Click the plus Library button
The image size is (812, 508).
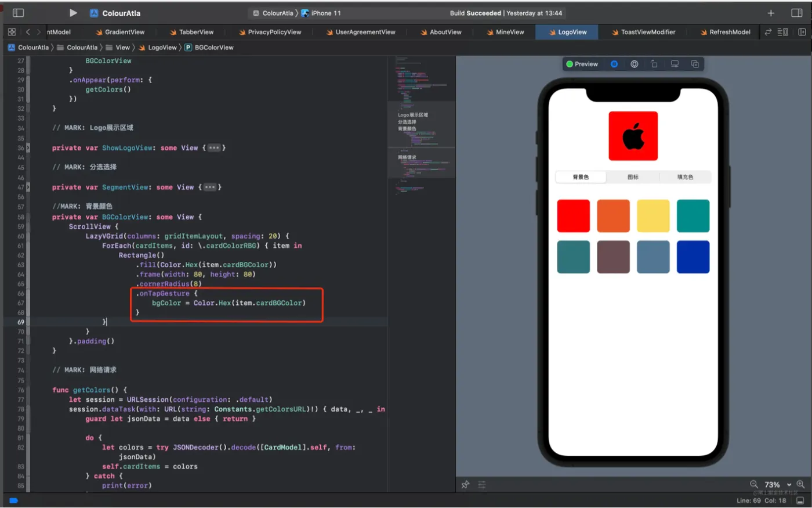tap(771, 13)
